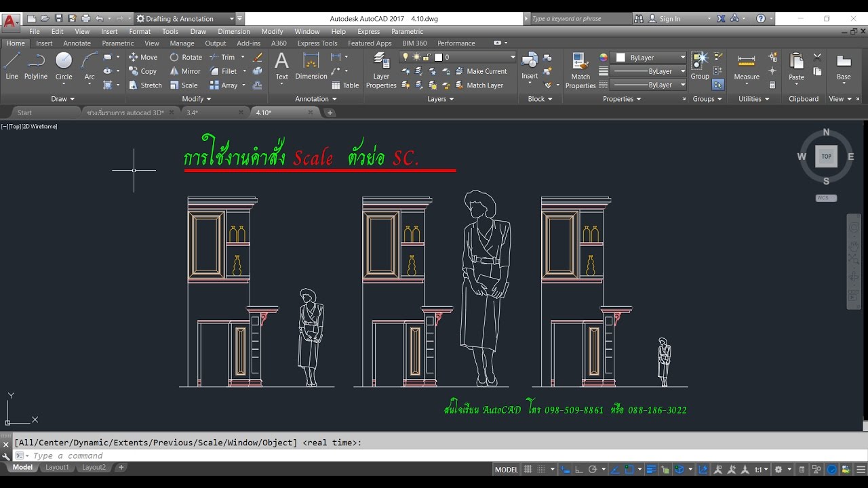Select the Polyline tool
Viewport: 868px width, 488px height.
(36, 66)
